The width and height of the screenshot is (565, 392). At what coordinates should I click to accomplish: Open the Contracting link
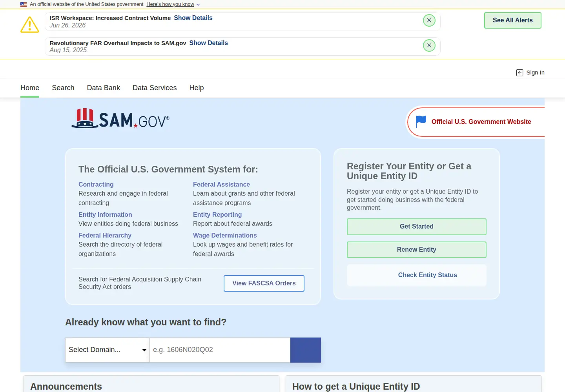[96, 185]
